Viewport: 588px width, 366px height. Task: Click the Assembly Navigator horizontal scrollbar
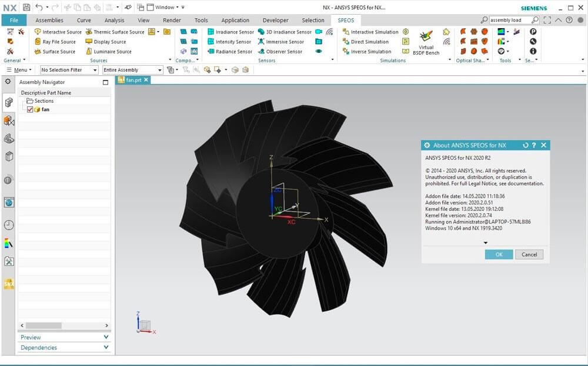(44, 325)
